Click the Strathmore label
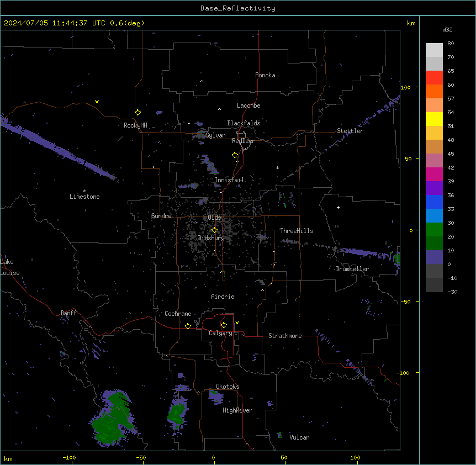The width and height of the screenshot is (476, 465). click(x=285, y=336)
